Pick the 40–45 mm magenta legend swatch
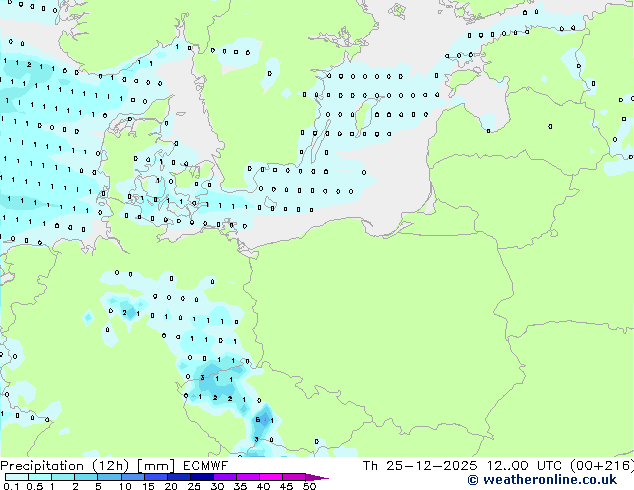This screenshot has width=634, height=490. click(271, 477)
